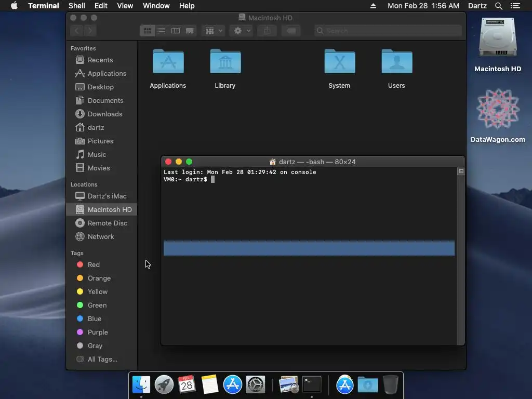Select Desktop in Finder sidebar
Image resolution: width=532 pixels, height=399 pixels.
point(101,87)
